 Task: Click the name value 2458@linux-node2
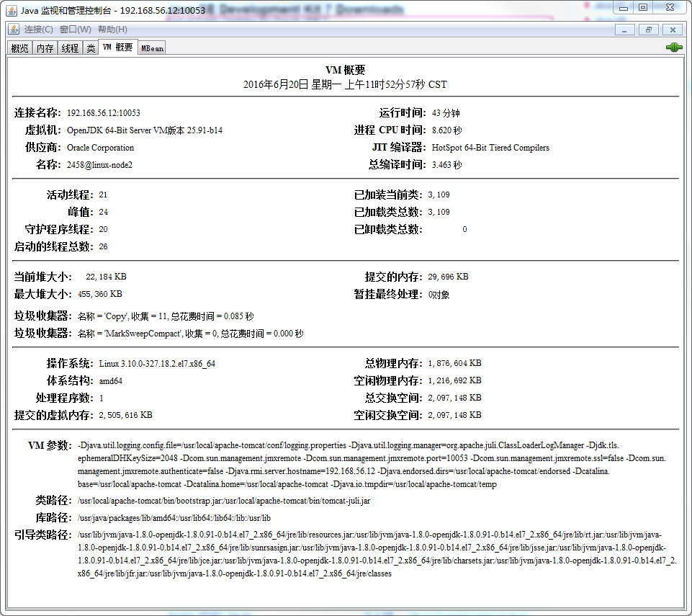pyautogui.click(x=99, y=165)
